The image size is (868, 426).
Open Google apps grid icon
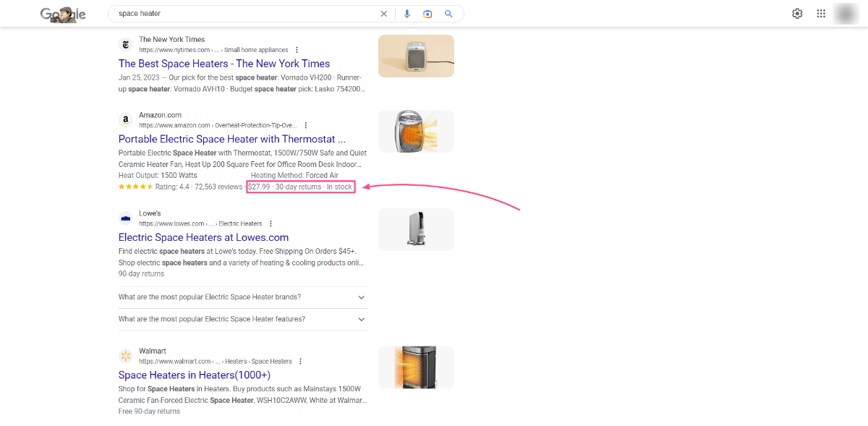click(x=821, y=14)
